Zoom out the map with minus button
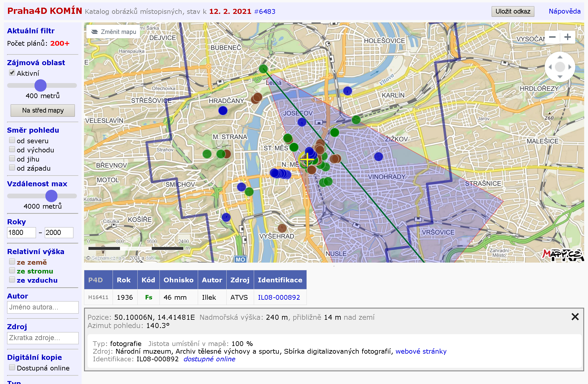Viewport: 588px width, 384px height. tap(552, 37)
